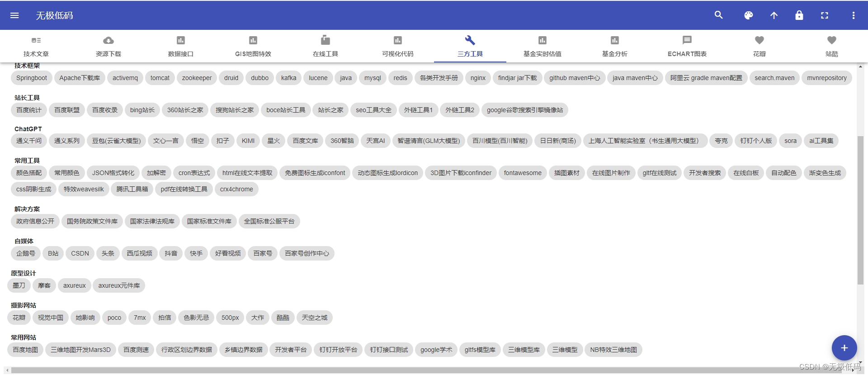Open the 数据接口 tab
The image size is (868, 375).
[181, 46]
